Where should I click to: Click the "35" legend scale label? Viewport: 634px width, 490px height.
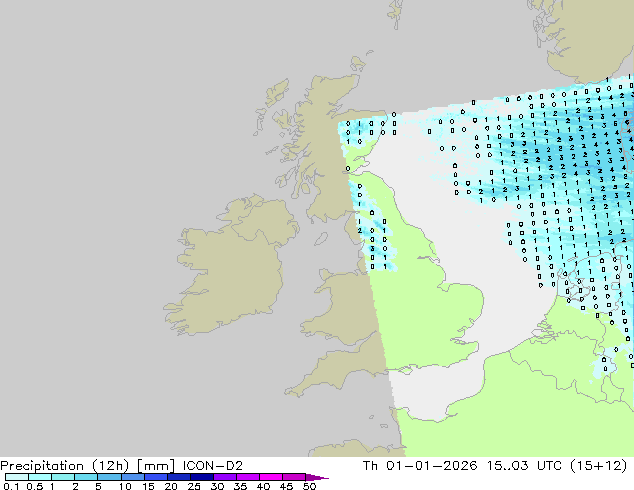coord(240,486)
